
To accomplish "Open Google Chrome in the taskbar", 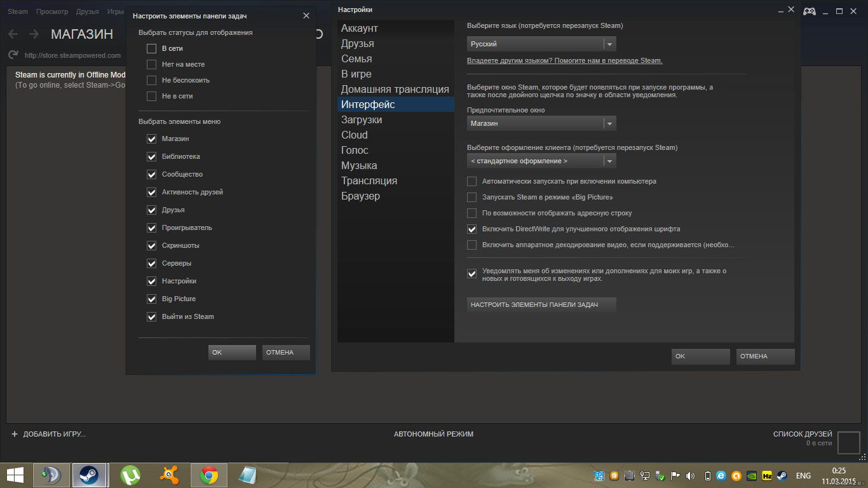I will coord(209,475).
